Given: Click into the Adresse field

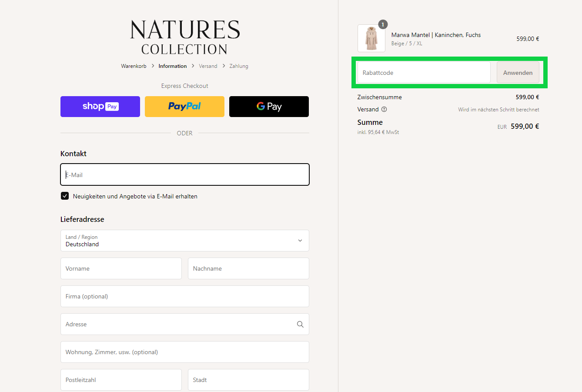Looking at the screenshot, I should click(x=185, y=324).
